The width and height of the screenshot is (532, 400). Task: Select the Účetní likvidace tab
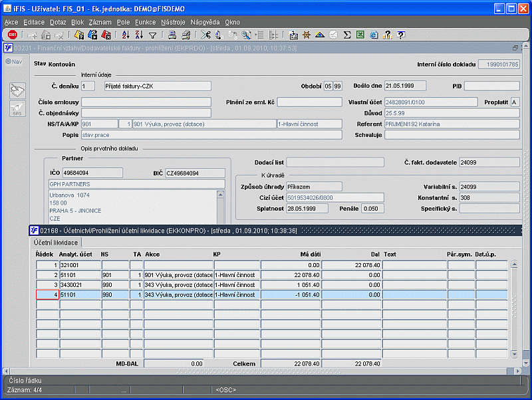click(56, 243)
